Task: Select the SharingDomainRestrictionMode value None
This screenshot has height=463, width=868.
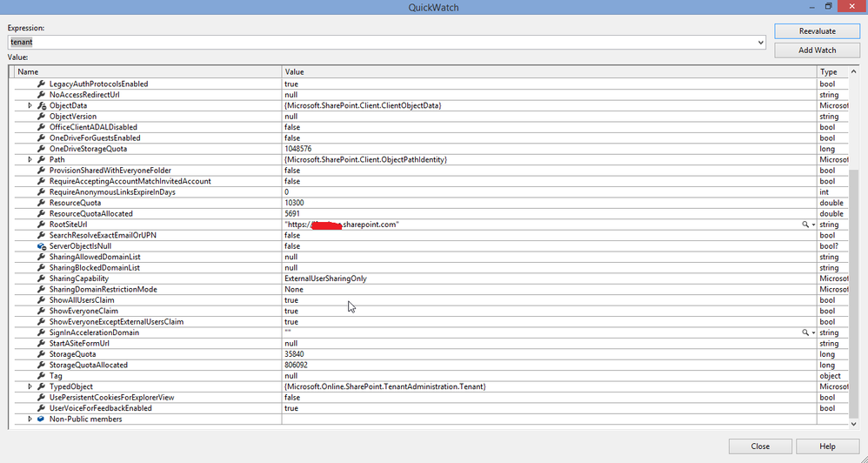Action: click(294, 289)
